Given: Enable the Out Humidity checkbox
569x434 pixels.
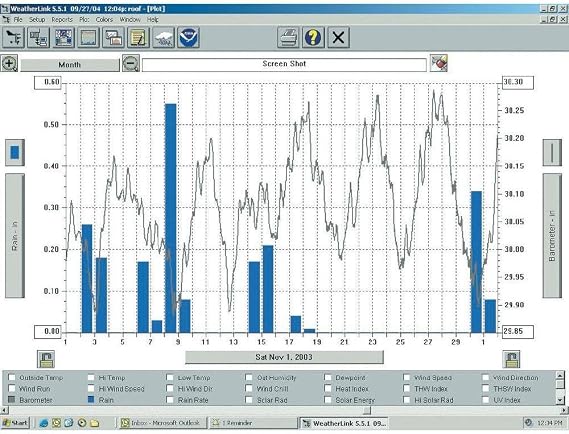Looking at the screenshot, I should [249, 377].
